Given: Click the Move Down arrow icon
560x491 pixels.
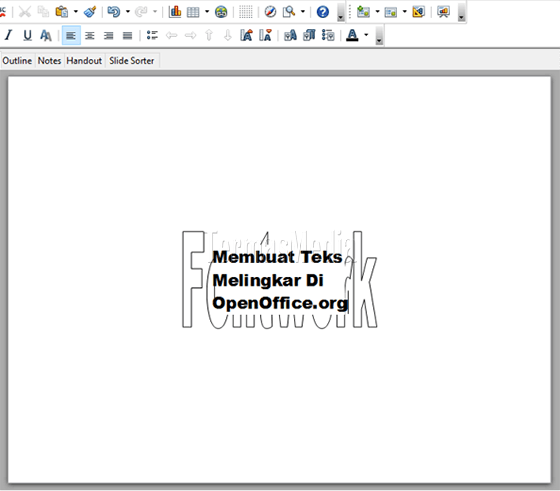Looking at the screenshot, I should (228, 35).
